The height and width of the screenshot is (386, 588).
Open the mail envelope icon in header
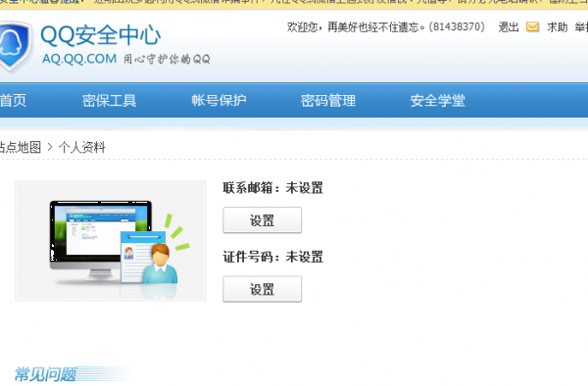tap(532, 27)
